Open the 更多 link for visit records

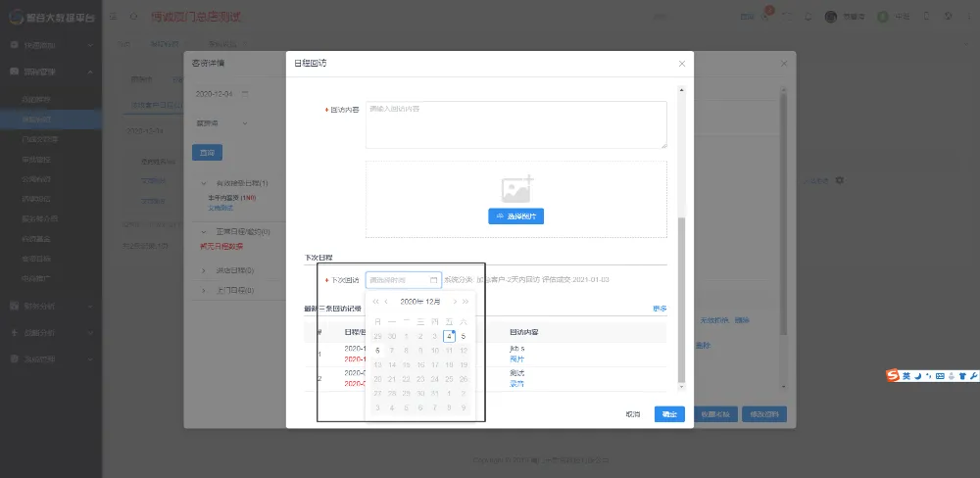(660, 309)
